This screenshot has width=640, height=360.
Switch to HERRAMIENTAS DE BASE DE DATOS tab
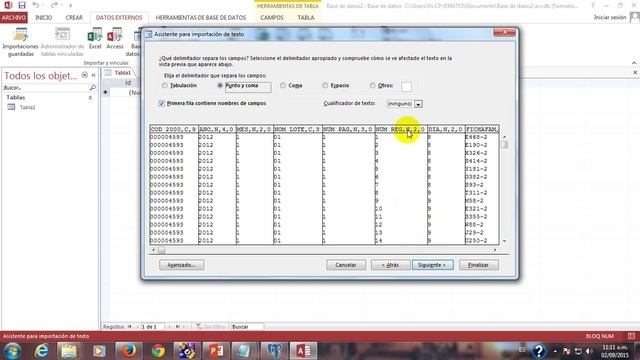pos(201,18)
